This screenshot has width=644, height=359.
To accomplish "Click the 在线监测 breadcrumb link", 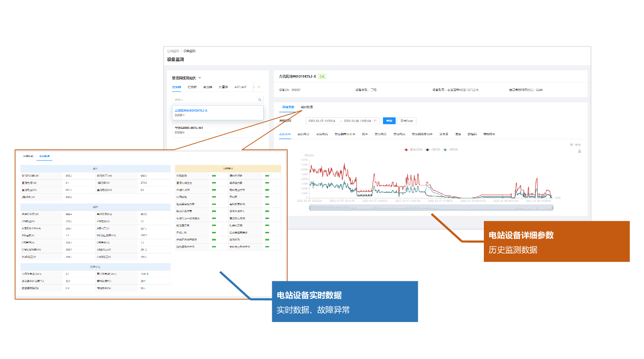I will click(x=173, y=51).
